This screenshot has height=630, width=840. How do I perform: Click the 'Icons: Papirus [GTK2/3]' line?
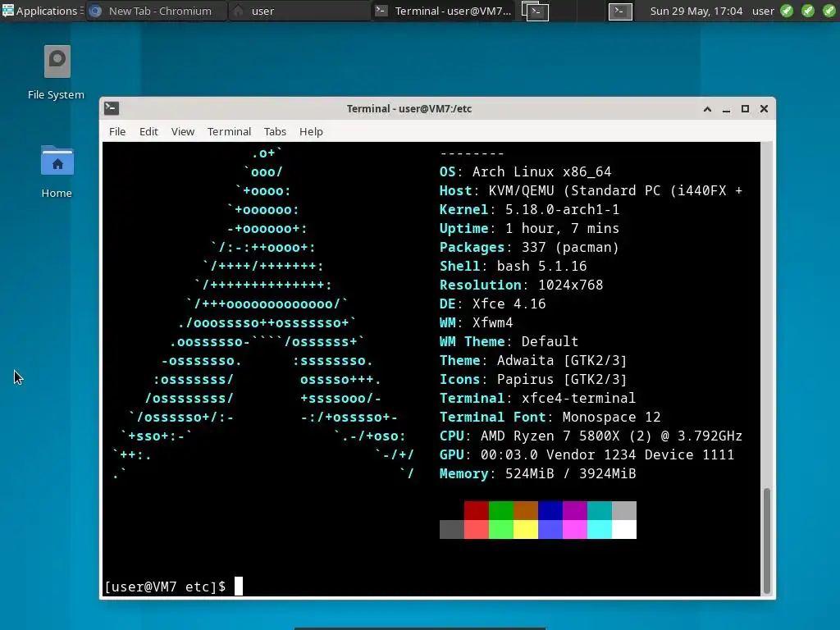pos(533,379)
